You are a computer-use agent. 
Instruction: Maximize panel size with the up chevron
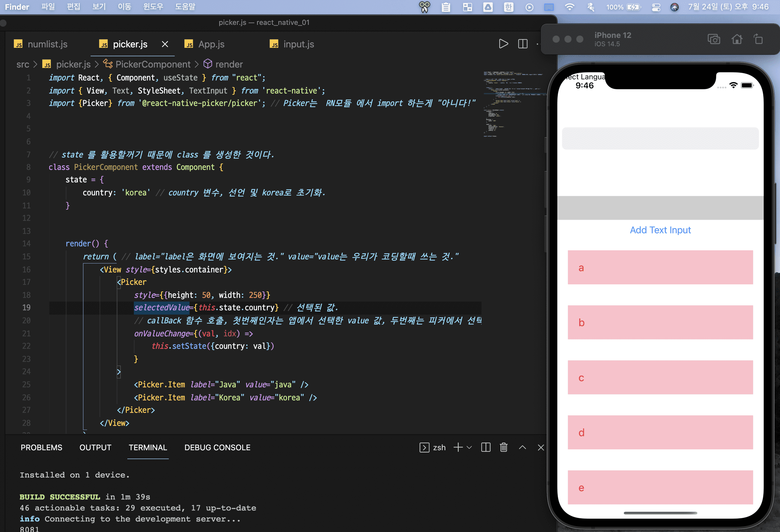(522, 447)
